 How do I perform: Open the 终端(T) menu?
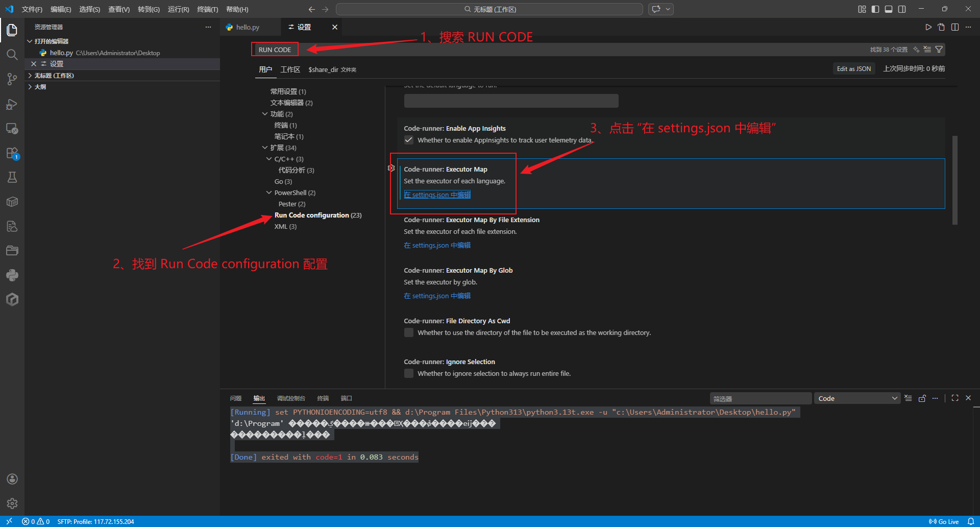pos(207,9)
